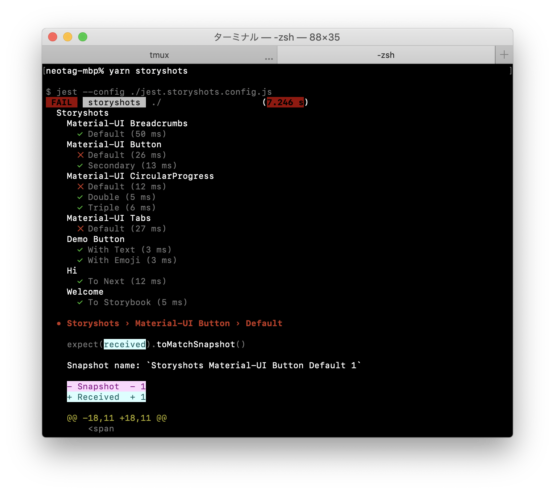Click 'Default (50 ms)' result line

point(127,134)
